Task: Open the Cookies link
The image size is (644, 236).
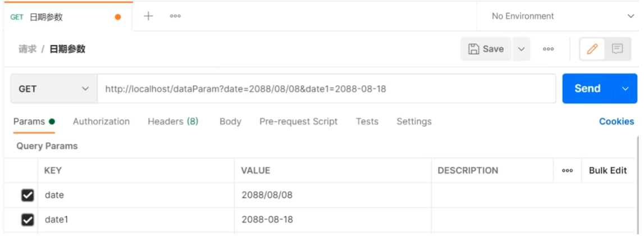Action: click(616, 121)
